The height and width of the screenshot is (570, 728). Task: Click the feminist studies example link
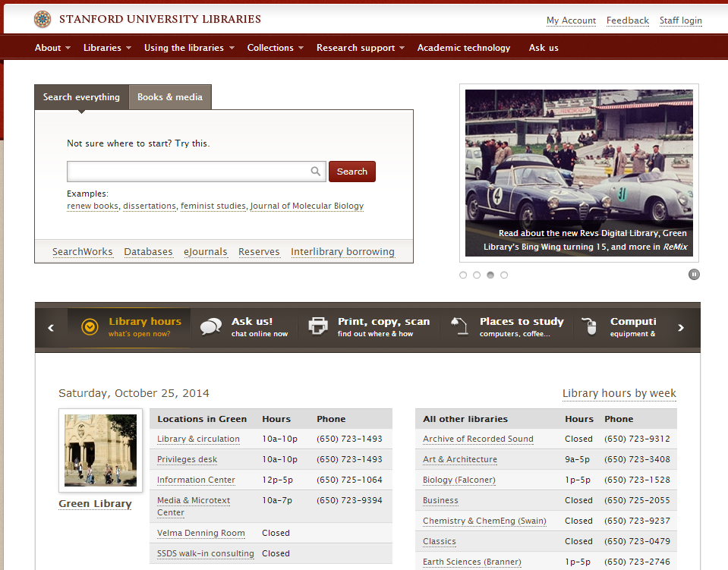click(x=213, y=206)
